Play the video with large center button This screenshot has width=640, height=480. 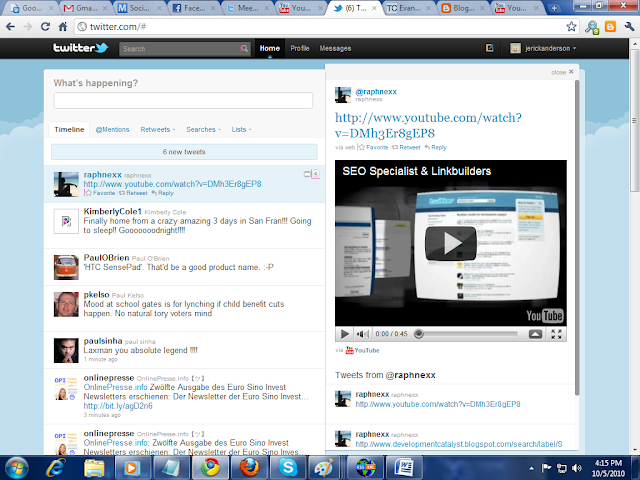point(451,243)
